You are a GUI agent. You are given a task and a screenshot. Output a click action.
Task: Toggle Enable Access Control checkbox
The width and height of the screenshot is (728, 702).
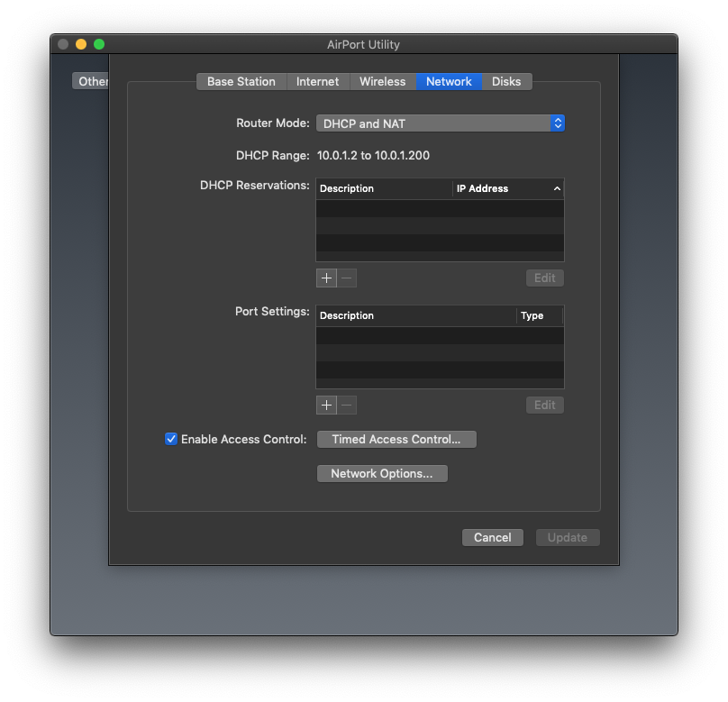(171, 439)
